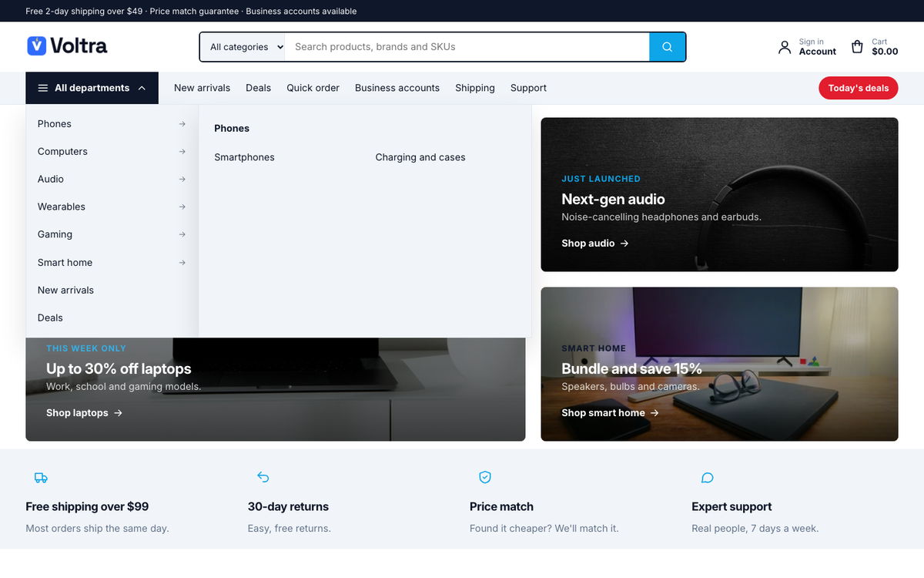Image resolution: width=924 pixels, height=578 pixels.
Task: Open the Sign in Account user icon
Action: coord(785,47)
